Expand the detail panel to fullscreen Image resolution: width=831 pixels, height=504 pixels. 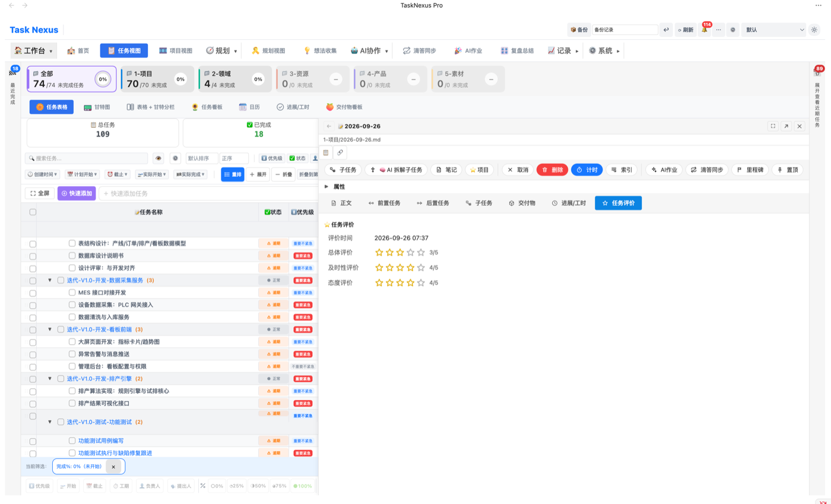[x=773, y=126]
